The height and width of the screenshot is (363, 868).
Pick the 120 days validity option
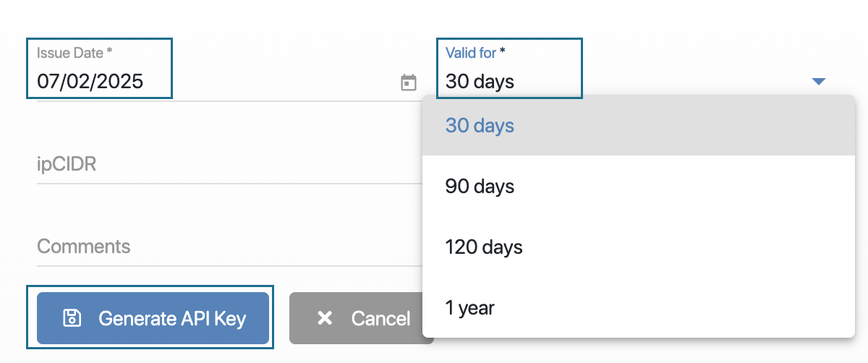click(483, 247)
